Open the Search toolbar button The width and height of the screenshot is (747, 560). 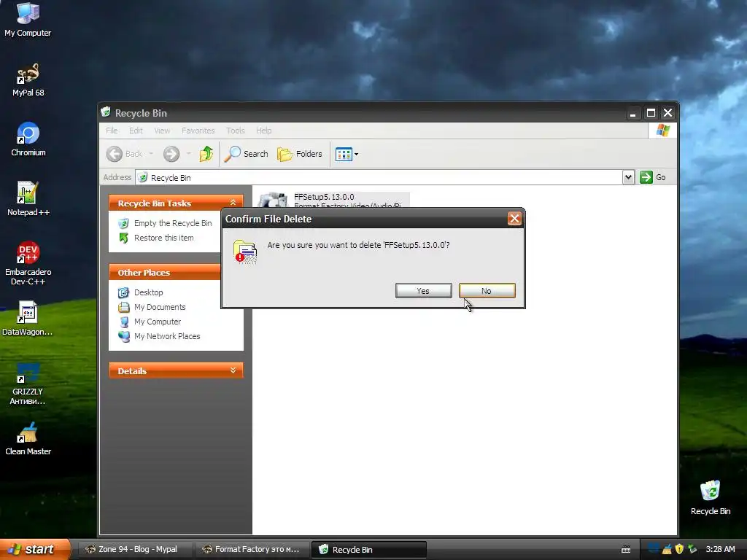(246, 154)
